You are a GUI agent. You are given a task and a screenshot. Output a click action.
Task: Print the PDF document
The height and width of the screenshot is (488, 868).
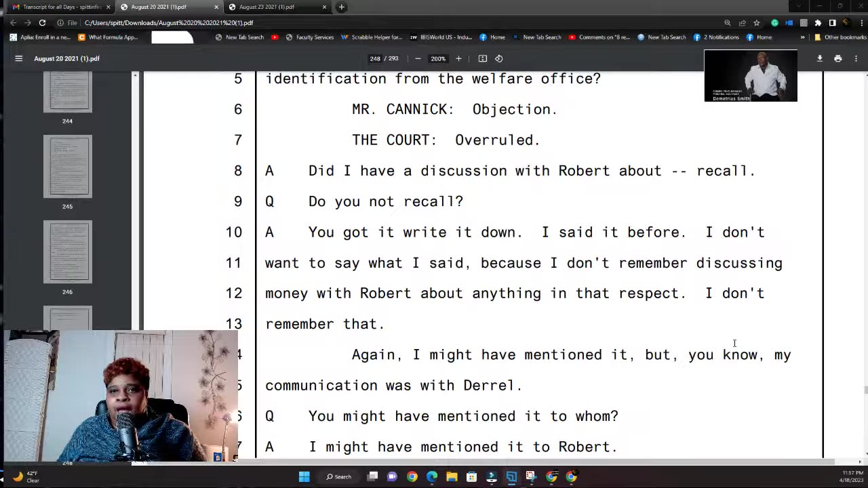837,58
